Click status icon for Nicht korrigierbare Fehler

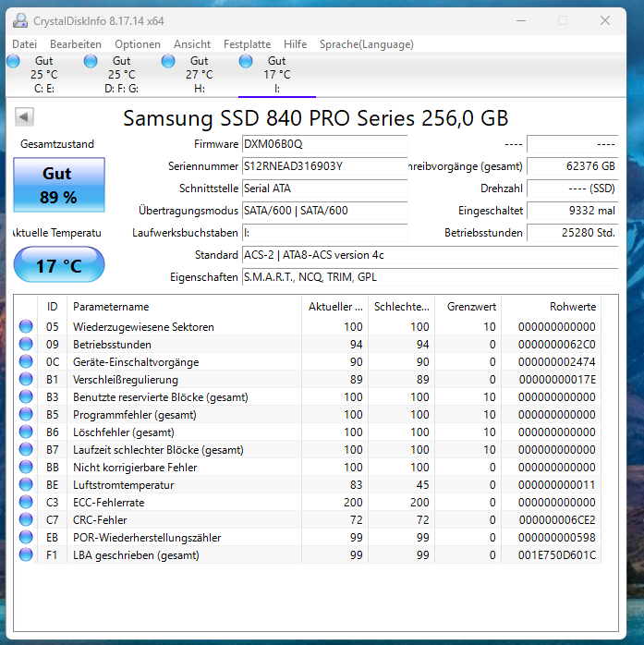[26, 467]
